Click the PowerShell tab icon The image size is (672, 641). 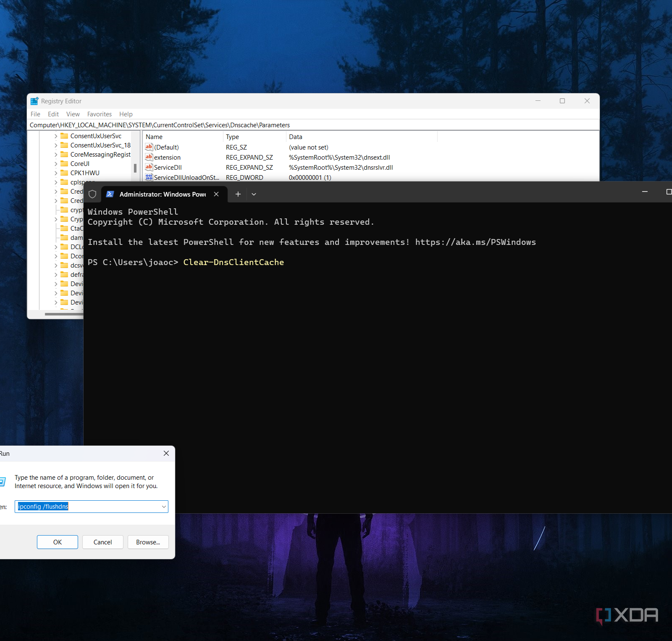(110, 194)
